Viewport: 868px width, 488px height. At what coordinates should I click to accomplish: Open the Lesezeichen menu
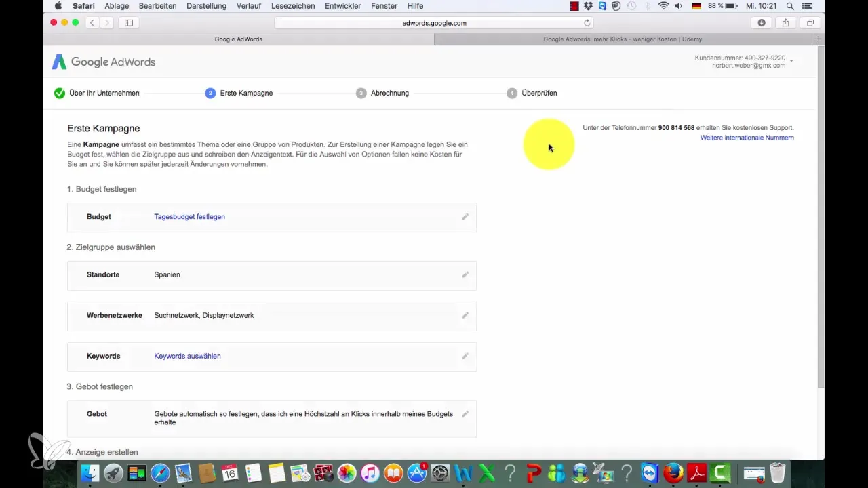point(294,6)
